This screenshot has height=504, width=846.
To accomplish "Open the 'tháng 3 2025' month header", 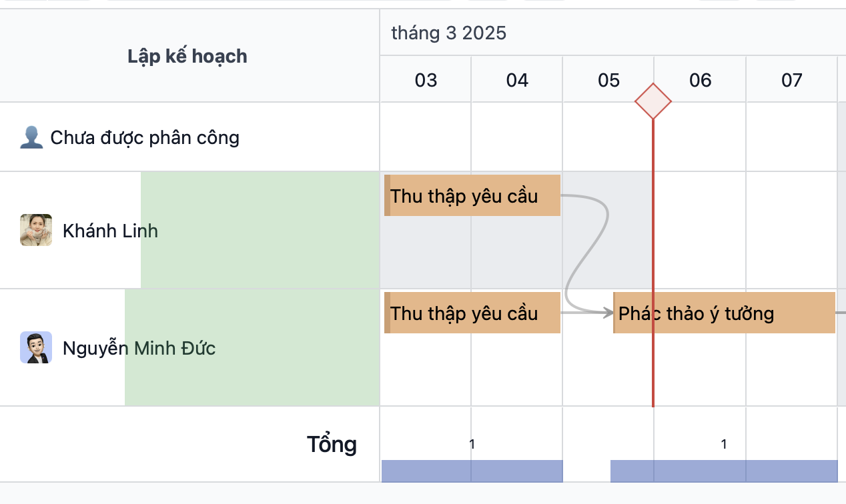I will [448, 32].
